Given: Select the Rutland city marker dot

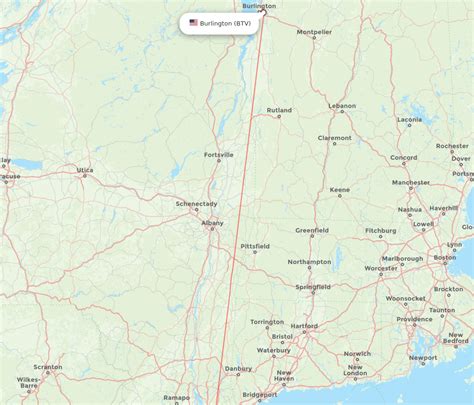Looking at the screenshot, I should pyautogui.click(x=279, y=116).
